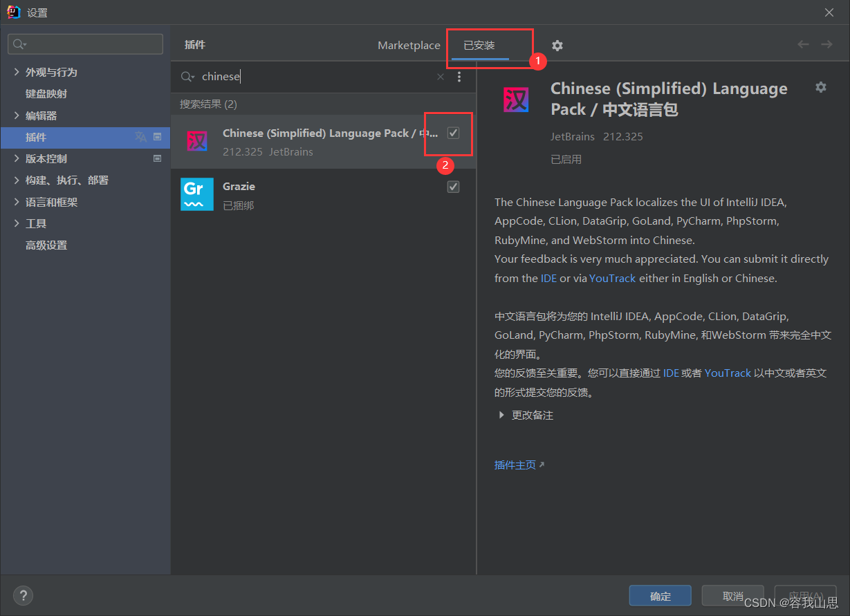Image resolution: width=850 pixels, height=616 pixels.
Task: Click 取消 button to cancel
Action: [x=733, y=596]
